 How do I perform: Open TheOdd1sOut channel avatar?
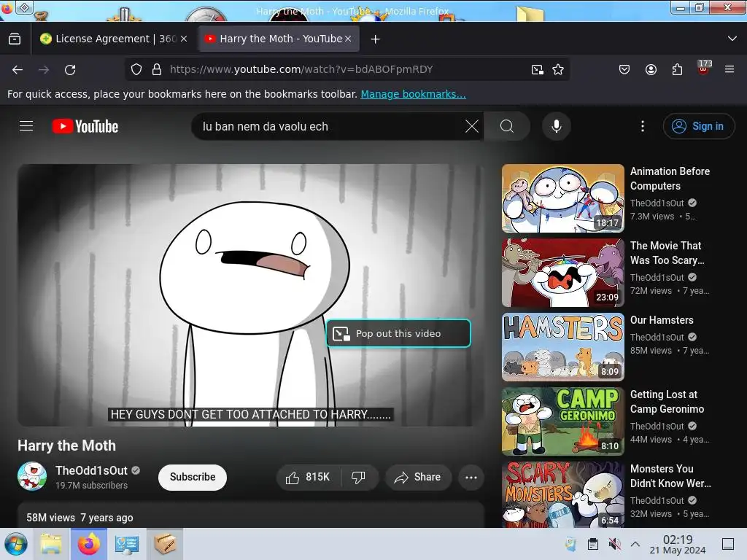(32, 476)
